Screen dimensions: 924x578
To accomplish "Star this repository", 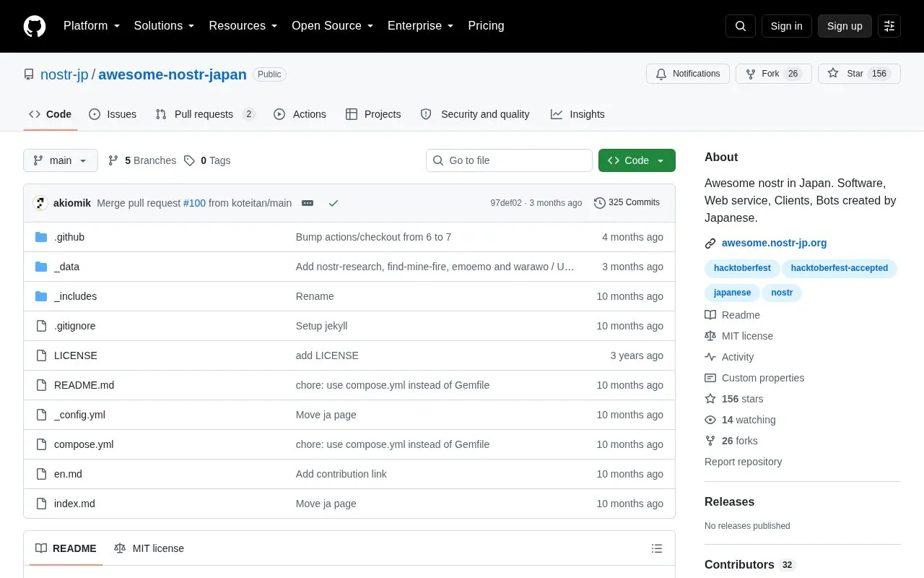I will (x=859, y=74).
